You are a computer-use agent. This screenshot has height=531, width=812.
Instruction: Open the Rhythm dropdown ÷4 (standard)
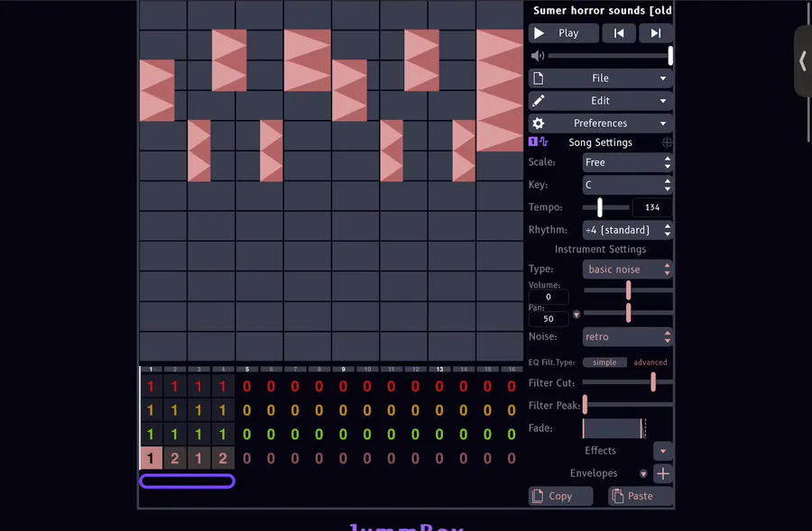pos(627,230)
